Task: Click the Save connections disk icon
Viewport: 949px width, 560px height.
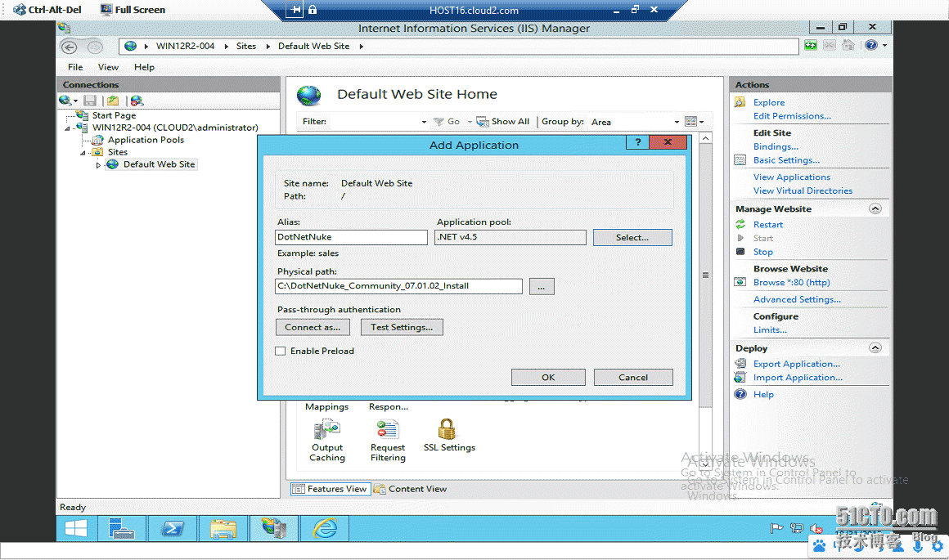Action: click(90, 101)
